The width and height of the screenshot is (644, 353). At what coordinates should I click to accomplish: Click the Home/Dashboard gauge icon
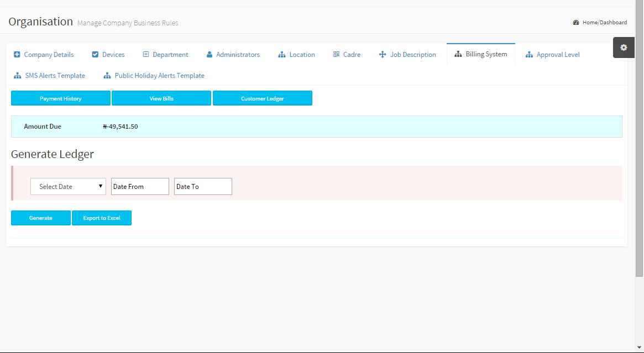pyautogui.click(x=576, y=23)
